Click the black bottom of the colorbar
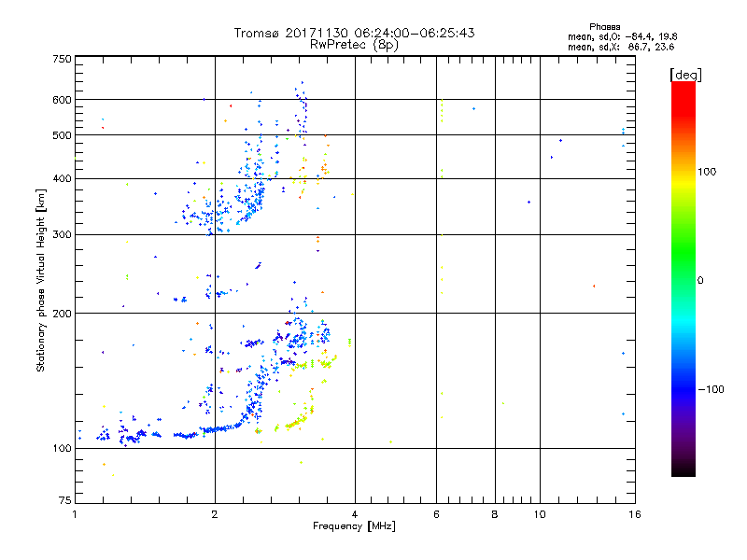 click(x=684, y=469)
